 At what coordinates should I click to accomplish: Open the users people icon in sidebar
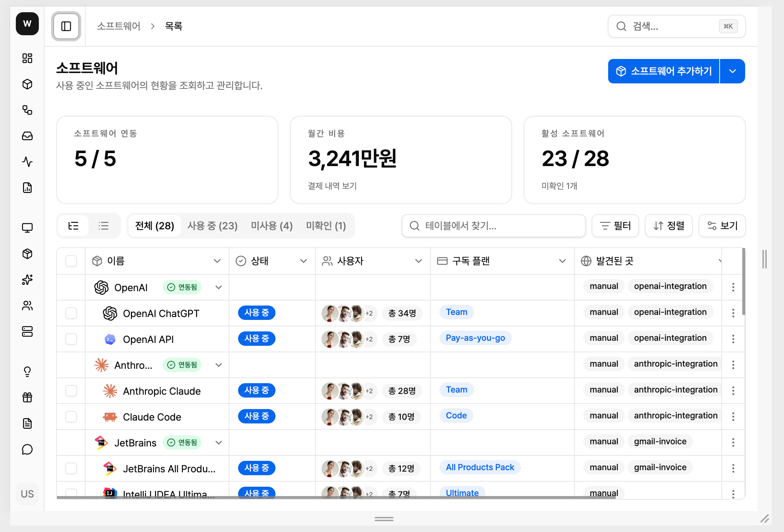pyautogui.click(x=27, y=306)
